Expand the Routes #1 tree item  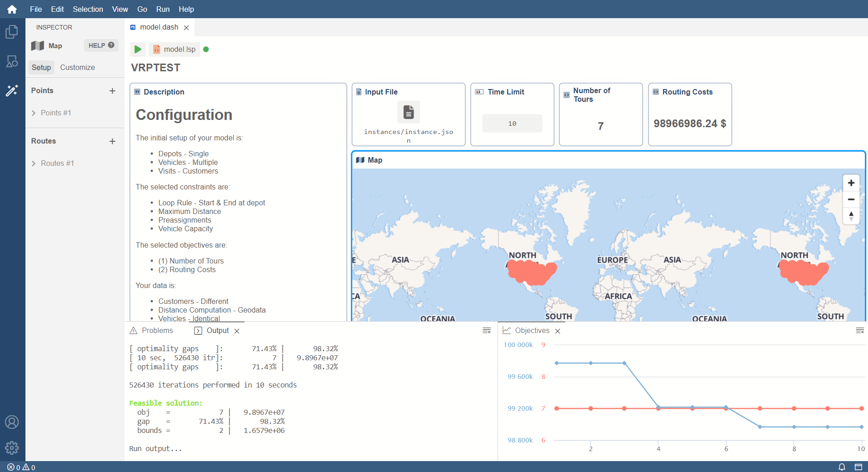click(34, 164)
